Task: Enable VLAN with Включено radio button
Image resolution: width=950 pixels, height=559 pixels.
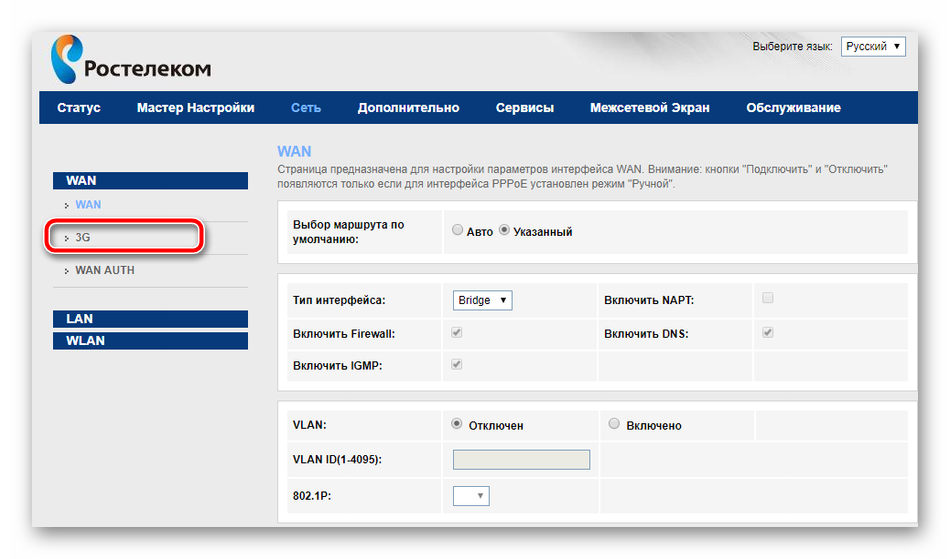Action: (x=614, y=424)
